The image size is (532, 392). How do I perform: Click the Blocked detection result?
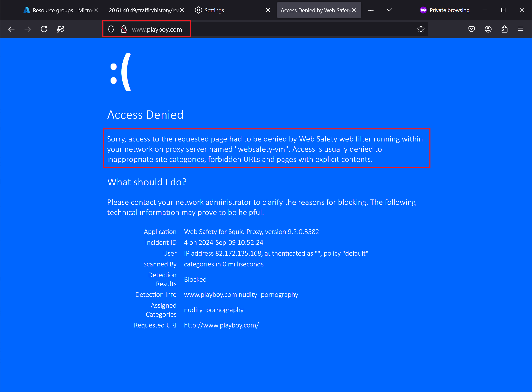pos(195,280)
